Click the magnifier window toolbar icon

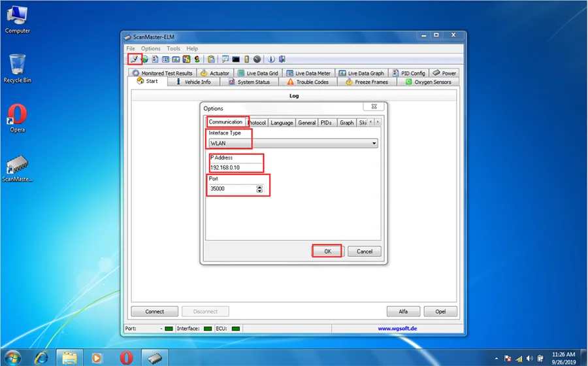pyautogui.click(x=225, y=59)
